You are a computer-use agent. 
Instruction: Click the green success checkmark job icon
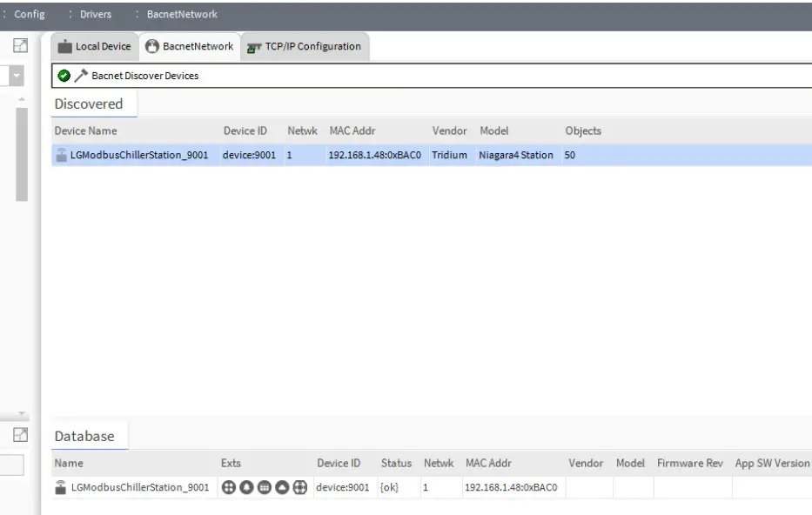coord(64,76)
